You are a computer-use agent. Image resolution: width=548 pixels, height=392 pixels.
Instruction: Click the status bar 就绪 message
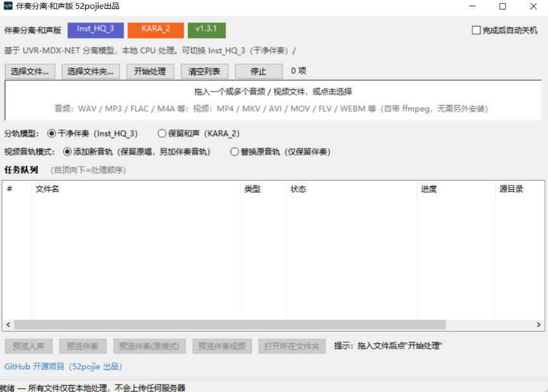(x=93, y=388)
